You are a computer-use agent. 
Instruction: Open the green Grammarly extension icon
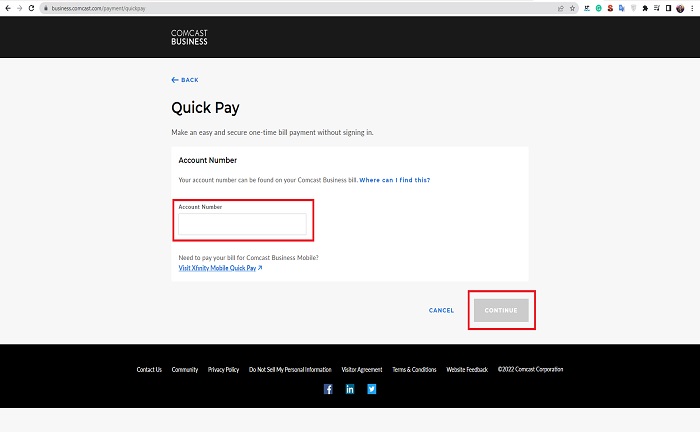pyautogui.click(x=599, y=8)
